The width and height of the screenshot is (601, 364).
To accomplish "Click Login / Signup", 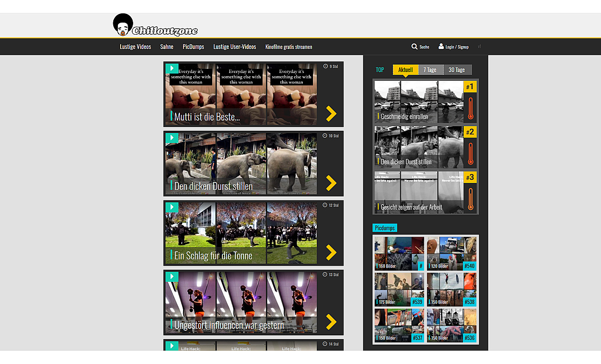I will (x=457, y=47).
